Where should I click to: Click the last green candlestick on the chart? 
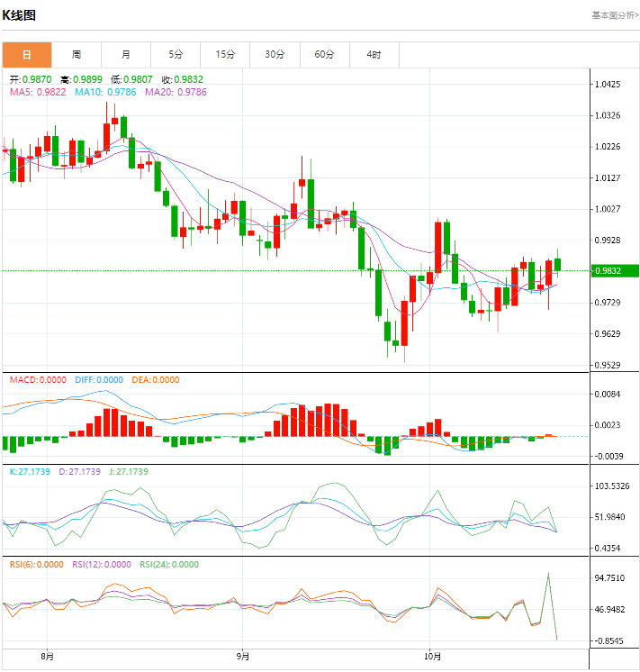pyautogui.click(x=557, y=265)
